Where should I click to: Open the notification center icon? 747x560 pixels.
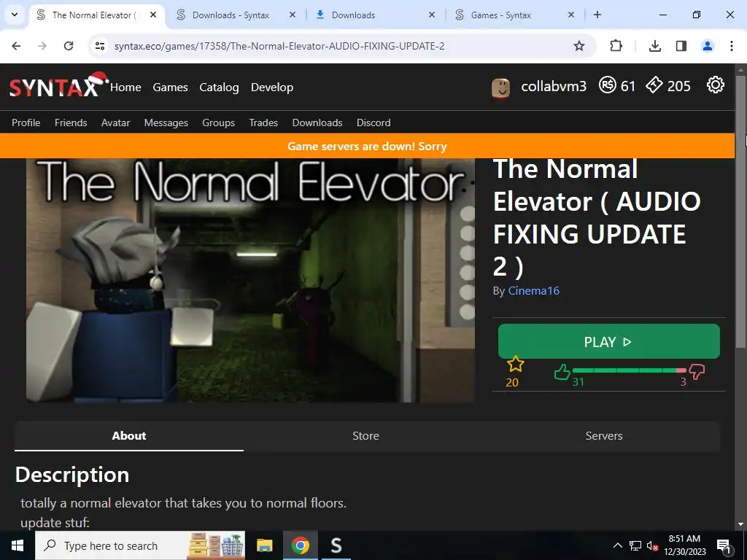pos(724,545)
